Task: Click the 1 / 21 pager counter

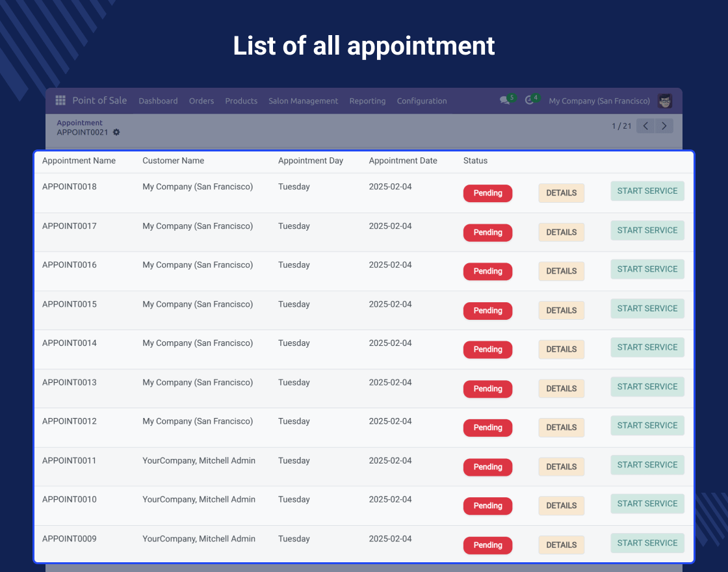Action: click(621, 126)
